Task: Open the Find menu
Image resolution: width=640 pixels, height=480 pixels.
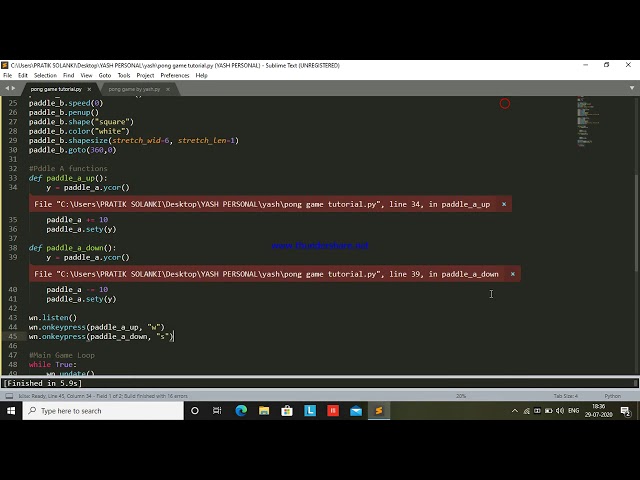Action: click(x=69, y=76)
